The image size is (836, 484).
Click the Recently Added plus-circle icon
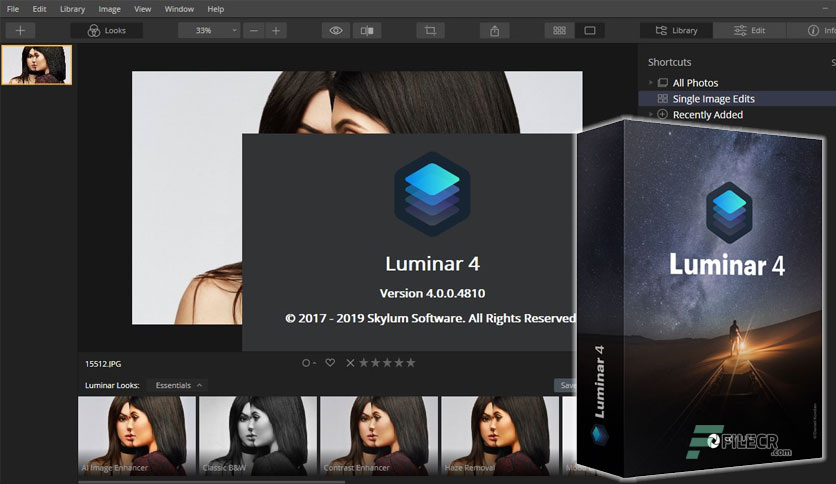(663, 114)
